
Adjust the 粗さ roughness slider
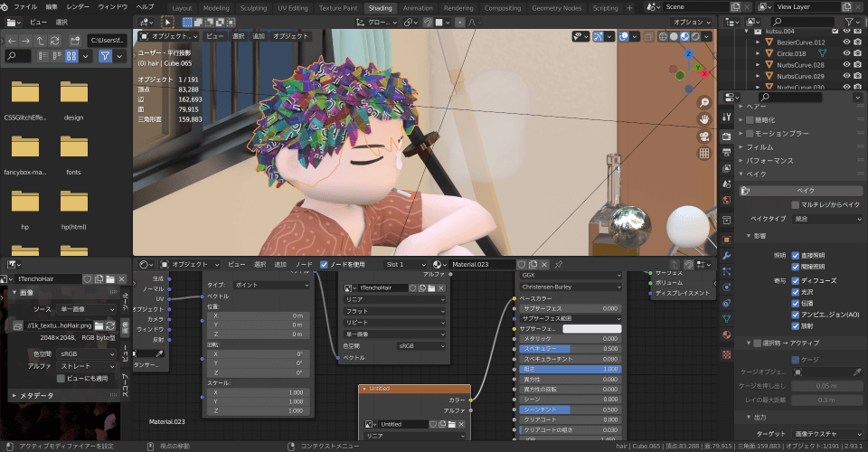pos(571,369)
